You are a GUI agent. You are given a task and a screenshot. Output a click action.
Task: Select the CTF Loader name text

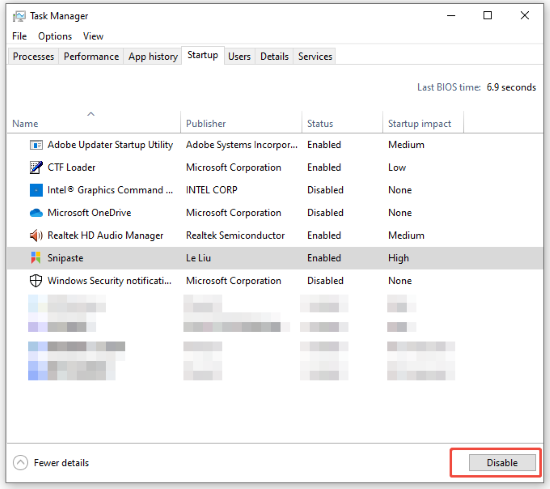point(71,167)
